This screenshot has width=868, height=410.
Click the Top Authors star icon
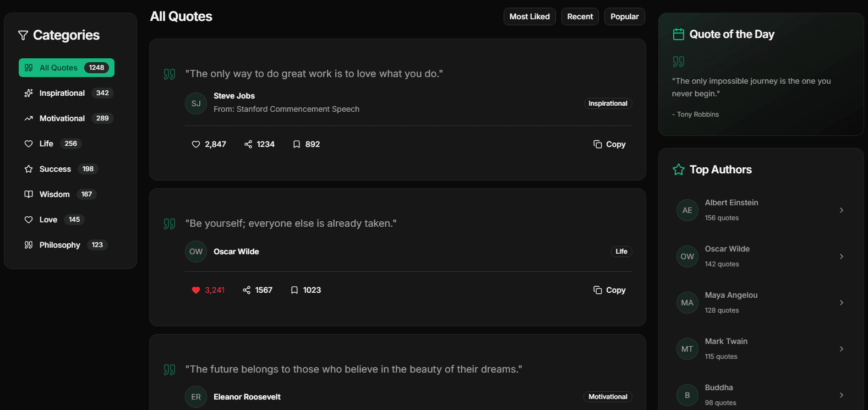[679, 170]
